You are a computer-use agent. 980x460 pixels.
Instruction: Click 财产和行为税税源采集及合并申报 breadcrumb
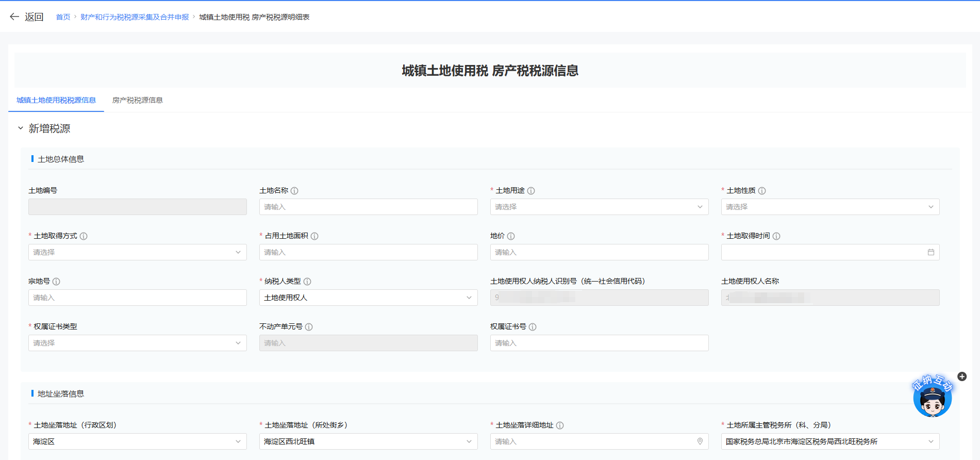click(x=135, y=17)
